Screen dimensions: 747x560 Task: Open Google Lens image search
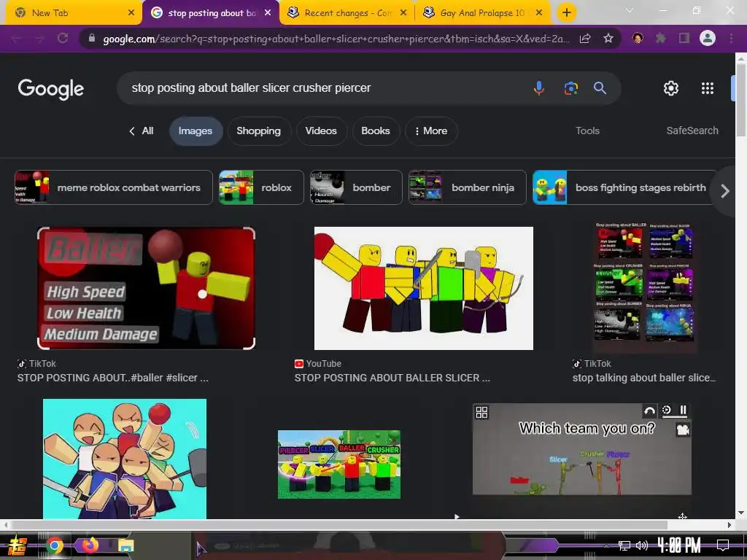pyautogui.click(x=570, y=88)
